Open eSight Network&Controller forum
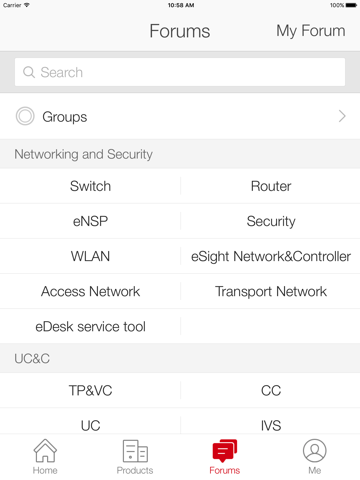360x480 pixels. point(271,256)
